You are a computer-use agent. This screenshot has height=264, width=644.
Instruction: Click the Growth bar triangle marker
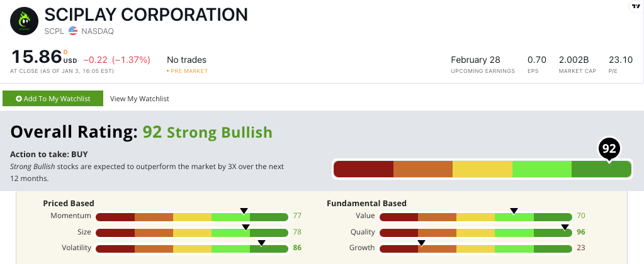coord(421,243)
